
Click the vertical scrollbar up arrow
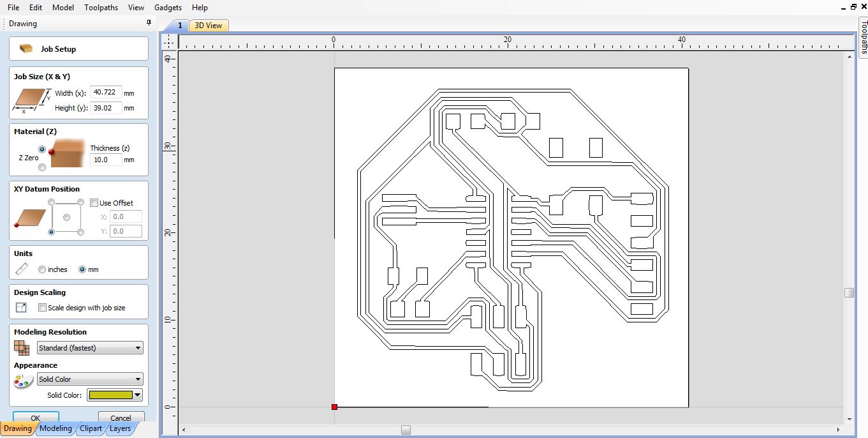(x=849, y=56)
